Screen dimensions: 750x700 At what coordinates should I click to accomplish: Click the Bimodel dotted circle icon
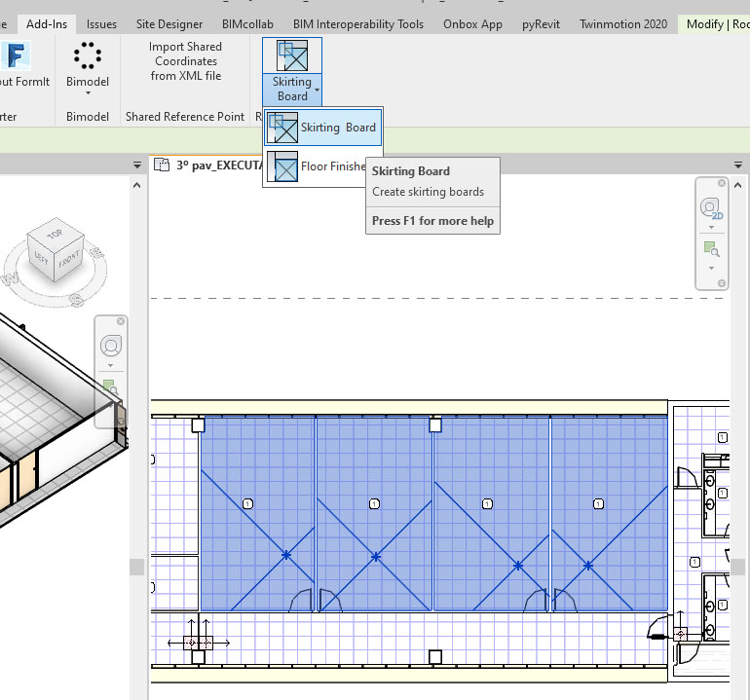(88, 55)
